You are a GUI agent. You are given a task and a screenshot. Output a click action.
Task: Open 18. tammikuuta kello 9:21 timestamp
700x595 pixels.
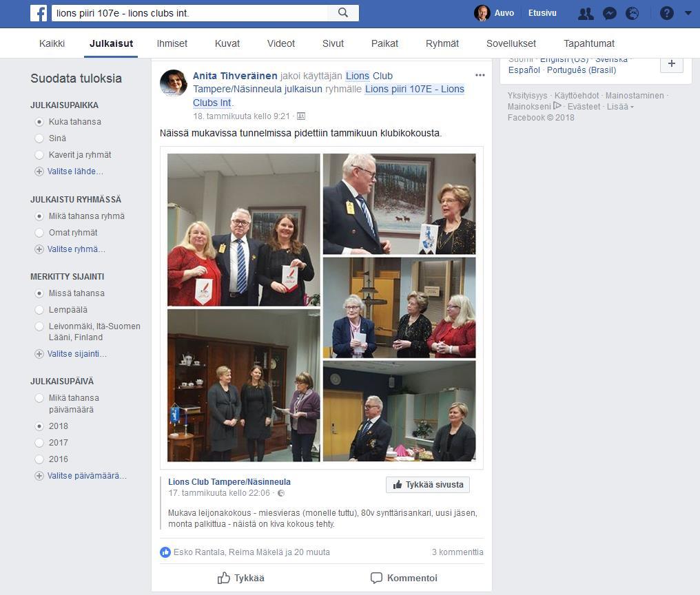pyautogui.click(x=242, y=116)
